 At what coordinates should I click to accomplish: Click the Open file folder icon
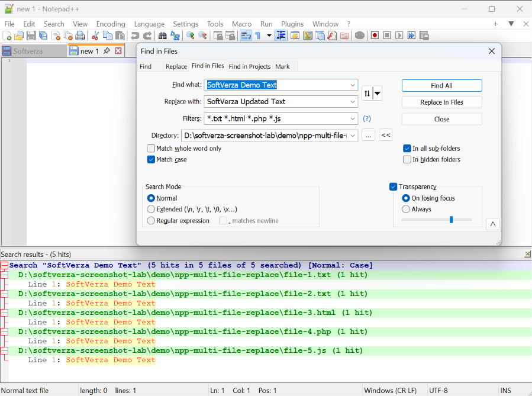click(x=19, y=36)
